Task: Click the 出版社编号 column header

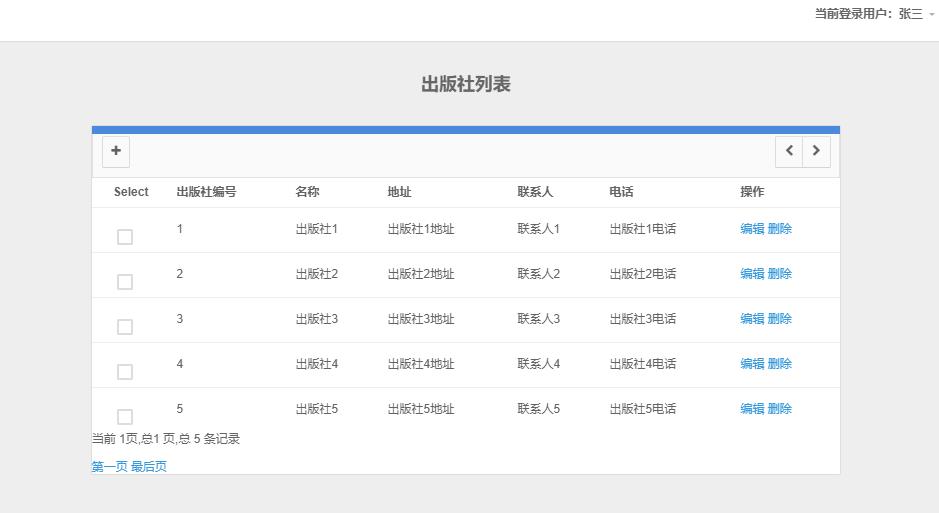Action: pyautogui.click(x=206, y=192)
